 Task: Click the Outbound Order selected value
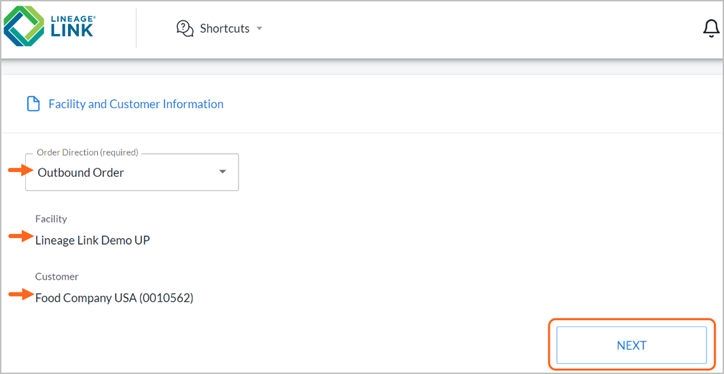[81, 173]
